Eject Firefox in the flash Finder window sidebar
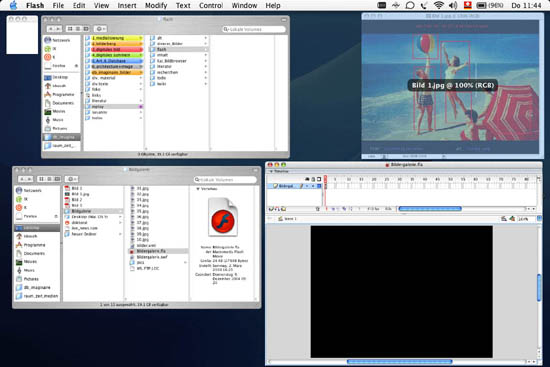The height and width of the screenshot is (367, 550). pyautogui.click(x=76, y=66)
